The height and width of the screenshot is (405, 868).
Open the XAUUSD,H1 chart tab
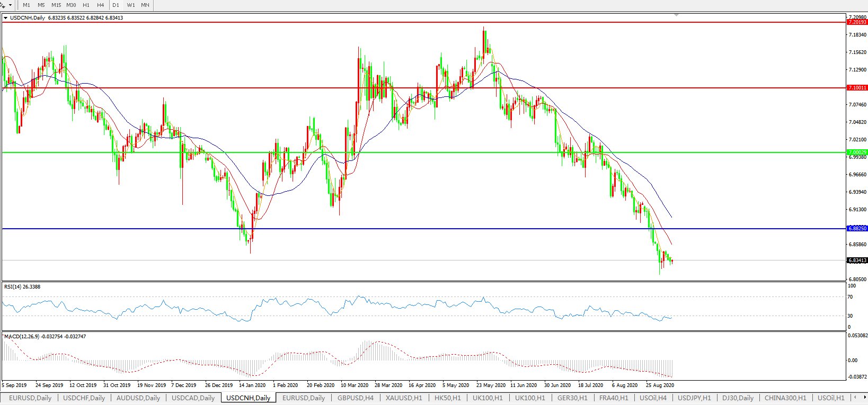(404, 398)
